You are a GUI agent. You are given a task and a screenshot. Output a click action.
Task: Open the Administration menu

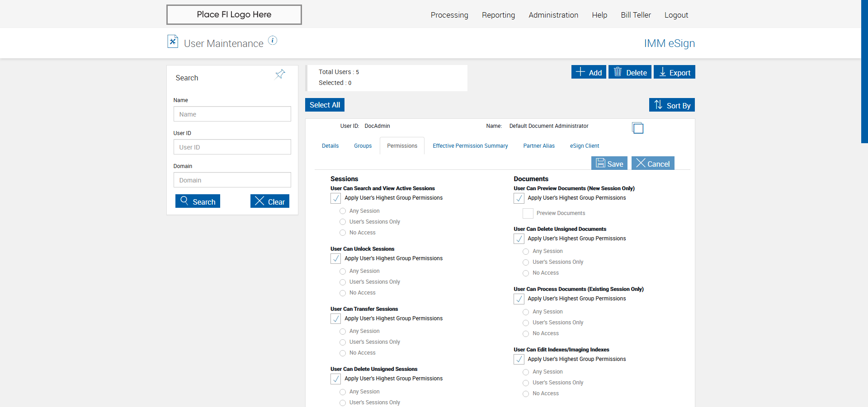553,15
